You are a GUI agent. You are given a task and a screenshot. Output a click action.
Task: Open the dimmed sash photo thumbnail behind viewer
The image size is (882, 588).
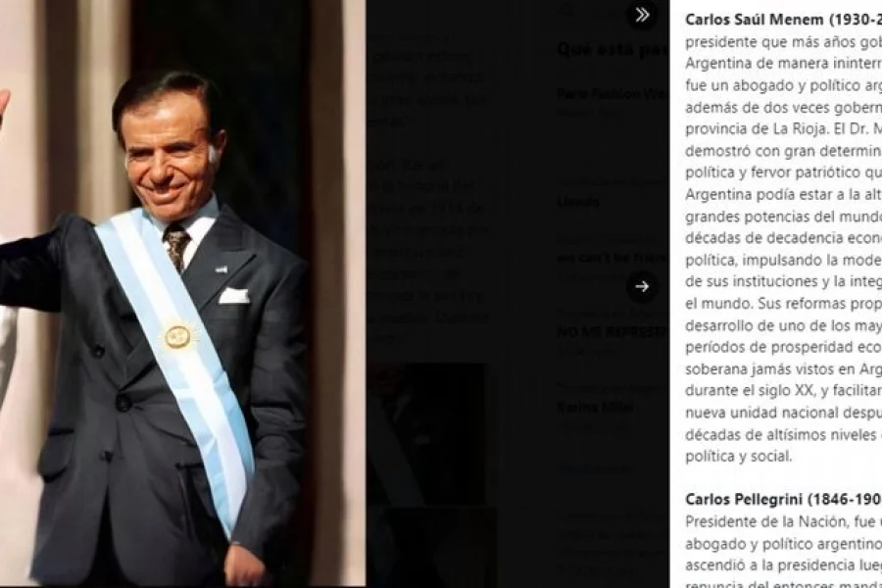coord(428,434)
